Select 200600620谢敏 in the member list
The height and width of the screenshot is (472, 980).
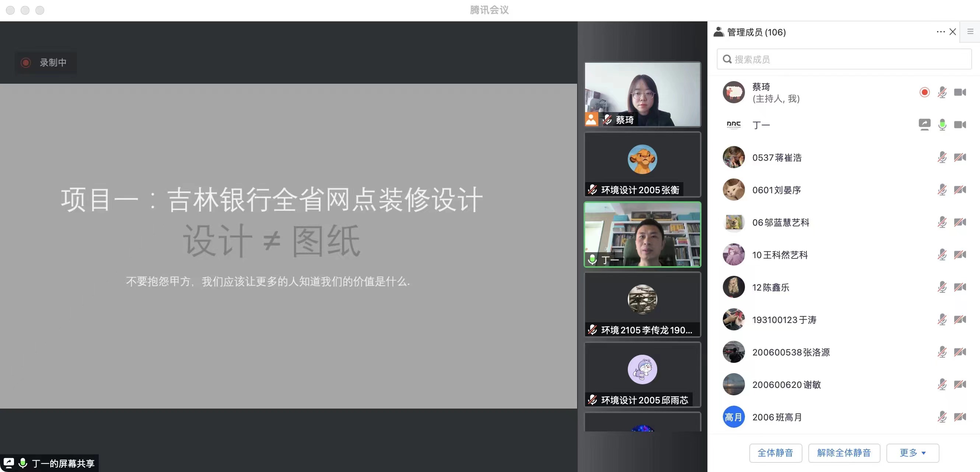coord(786,385)
